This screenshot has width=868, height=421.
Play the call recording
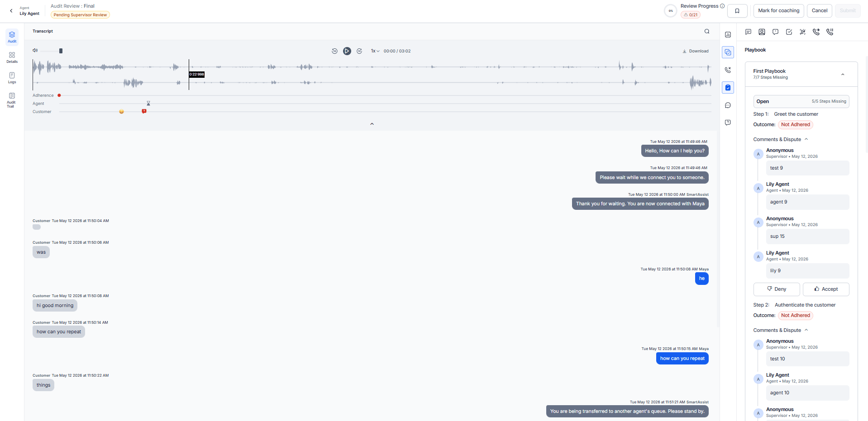347,51
